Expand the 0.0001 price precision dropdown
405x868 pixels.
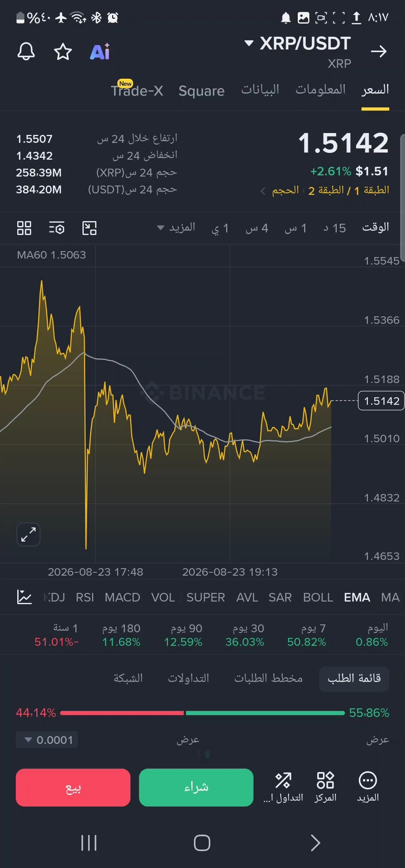(x=47, y=740)
